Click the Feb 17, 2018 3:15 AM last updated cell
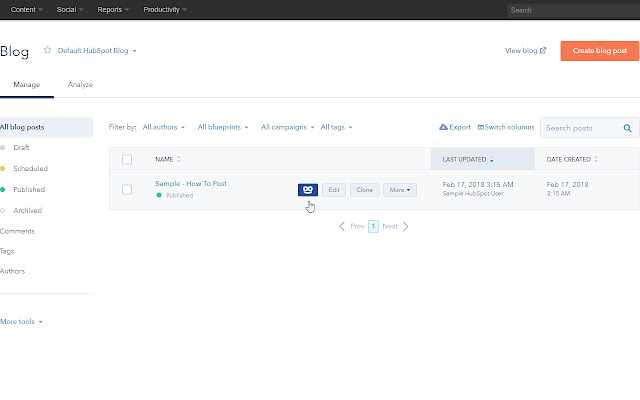This screenshot has height=400, width=640. pyautogui.click(x=478, y=184)
